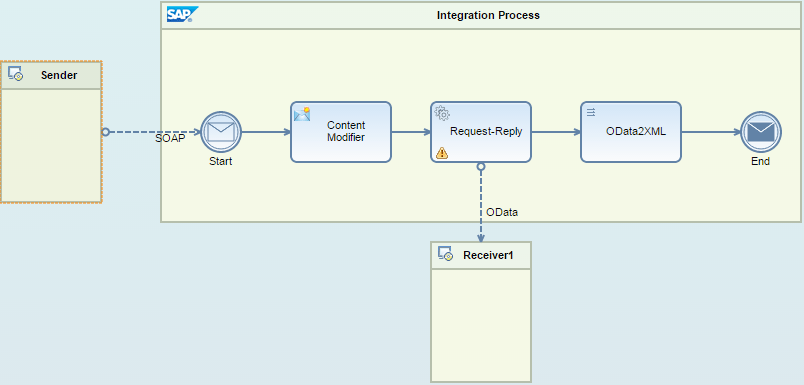Click the SAP logo in Integration Process header
The image size is (804, 385).
[182, 14]
